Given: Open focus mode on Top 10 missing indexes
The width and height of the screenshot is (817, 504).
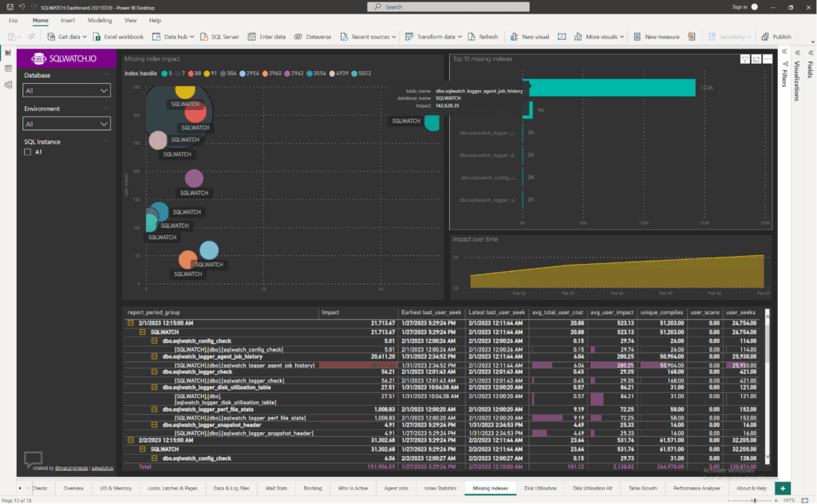Looking at the screenshot, I should click(x=756, y=58).
